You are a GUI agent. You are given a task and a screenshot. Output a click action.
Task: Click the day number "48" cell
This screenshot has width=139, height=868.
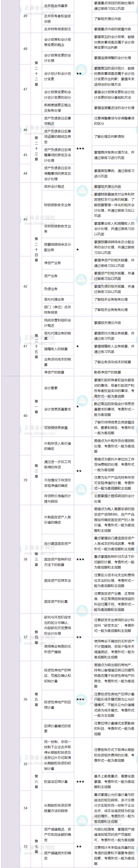[x=25, y=49]
